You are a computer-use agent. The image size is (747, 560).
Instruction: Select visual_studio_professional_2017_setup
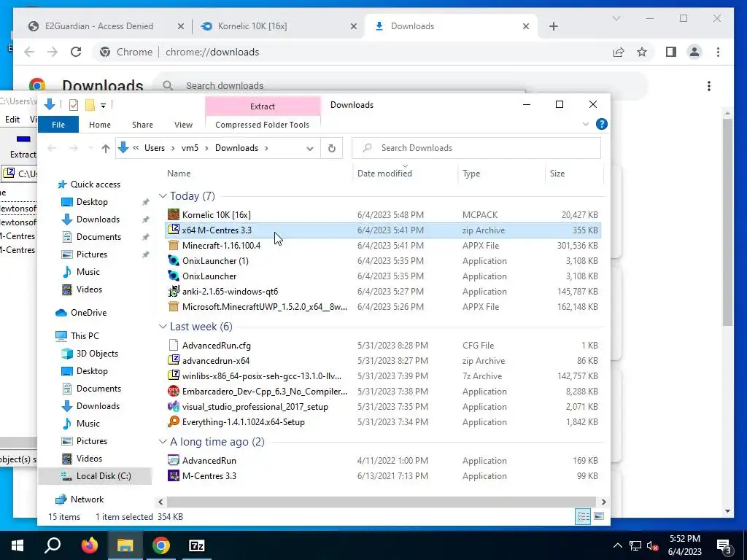pyautogui.click(x=255, y=406)
